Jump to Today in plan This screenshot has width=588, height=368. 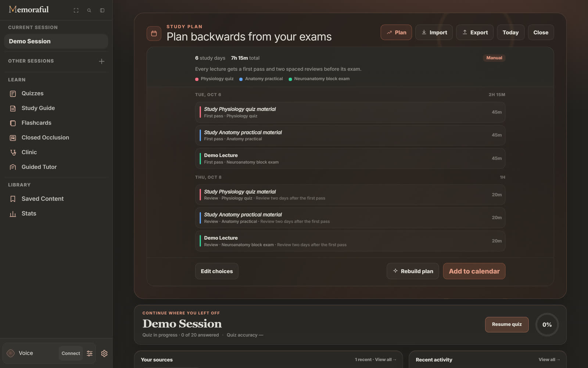pyautogui.click(x=510, y=32)
